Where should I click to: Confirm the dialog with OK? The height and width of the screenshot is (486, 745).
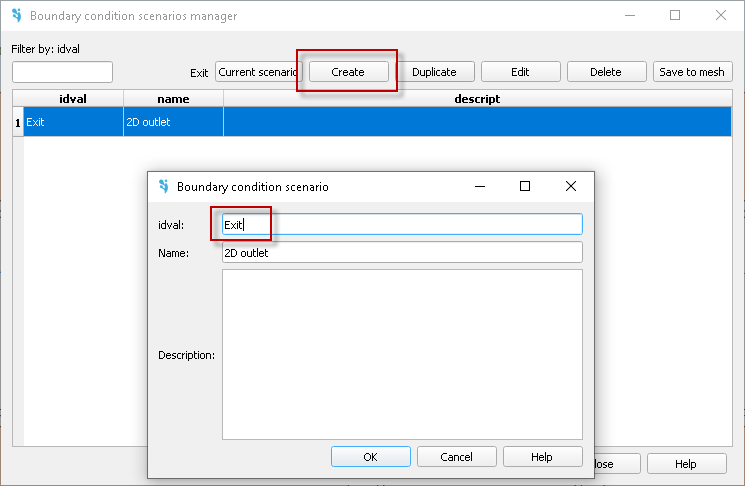[x=370, y=457]
